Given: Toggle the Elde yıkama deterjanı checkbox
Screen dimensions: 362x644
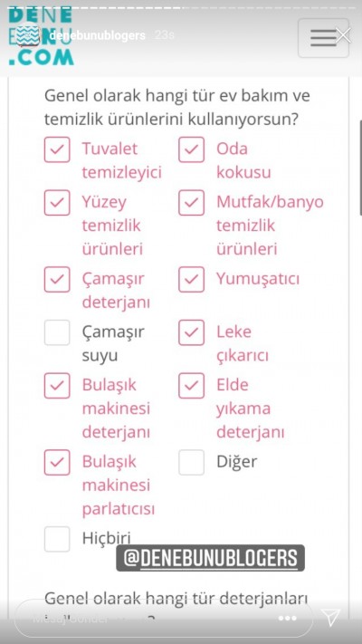Looking at the screenshot, I should [x=191, y=386].
